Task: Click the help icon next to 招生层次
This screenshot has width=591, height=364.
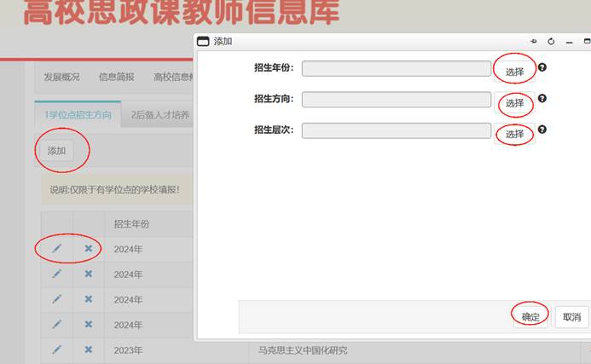Action: 542,130
